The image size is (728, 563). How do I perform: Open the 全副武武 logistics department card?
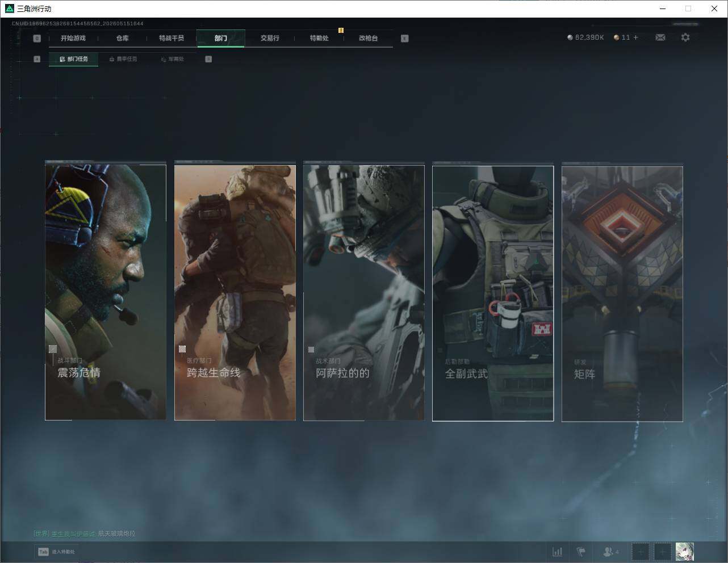point(493,293)
